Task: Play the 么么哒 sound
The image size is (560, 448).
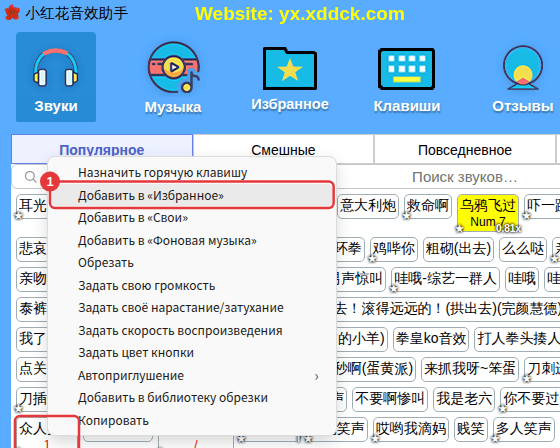Action: coord(523,248)
